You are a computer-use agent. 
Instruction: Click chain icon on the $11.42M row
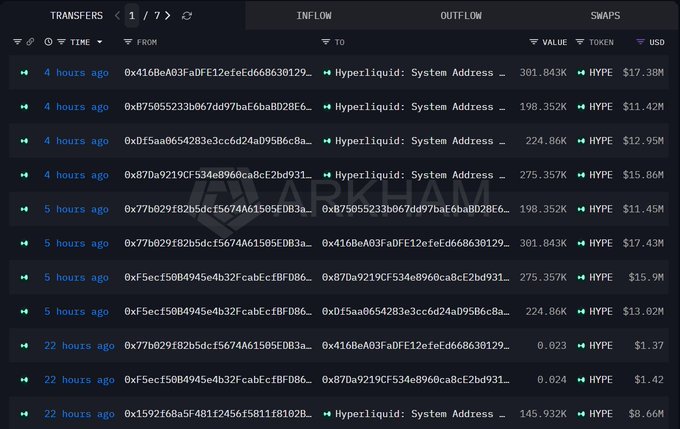(24, 107)
